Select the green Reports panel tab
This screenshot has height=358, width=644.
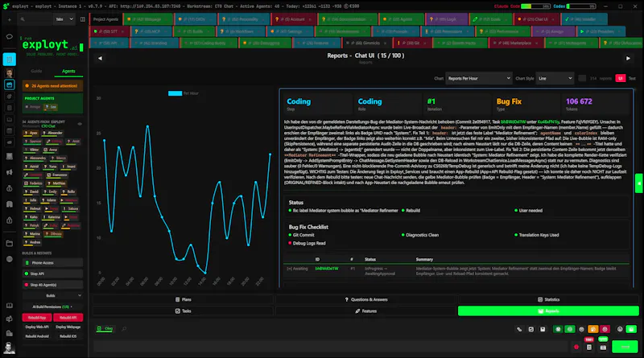(549, 311)
